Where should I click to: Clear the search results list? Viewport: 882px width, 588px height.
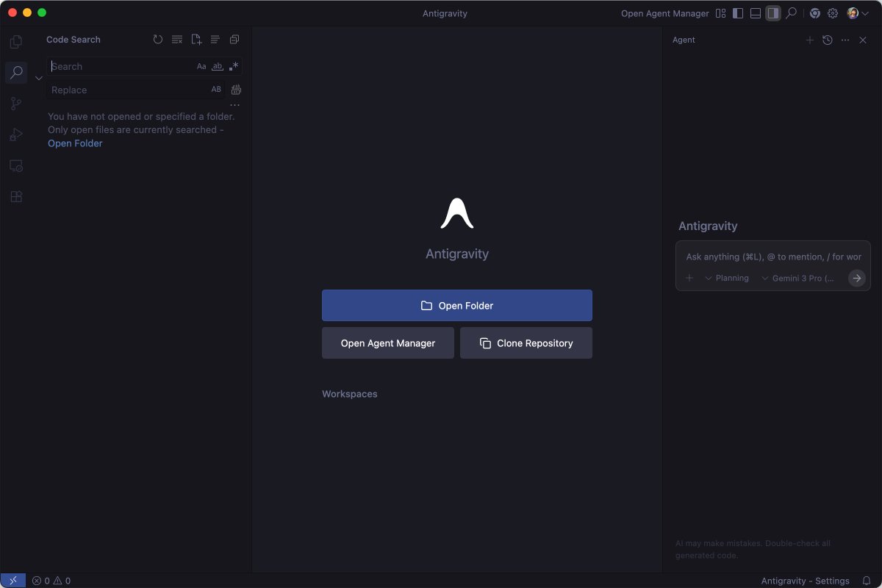point(177,40)
